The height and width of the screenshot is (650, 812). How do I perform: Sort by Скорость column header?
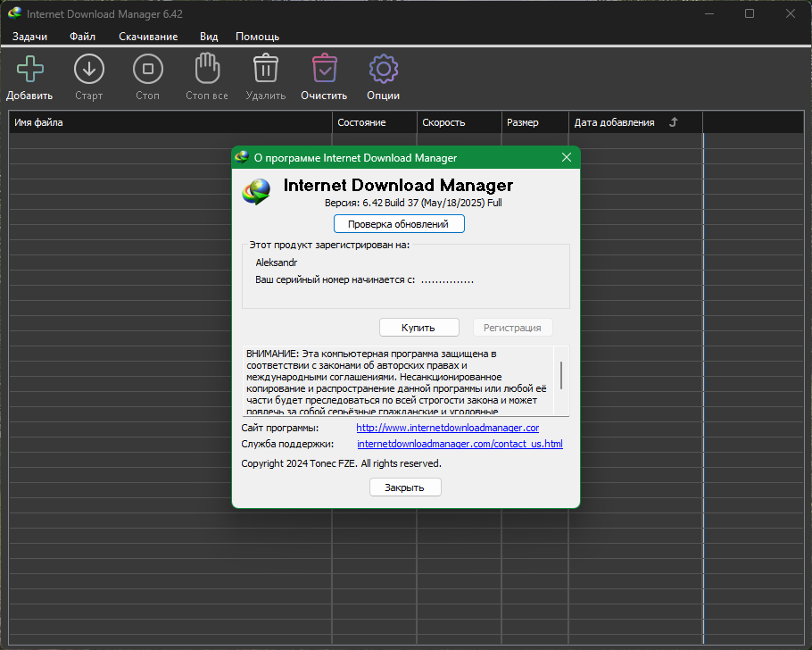coord(459,122)
